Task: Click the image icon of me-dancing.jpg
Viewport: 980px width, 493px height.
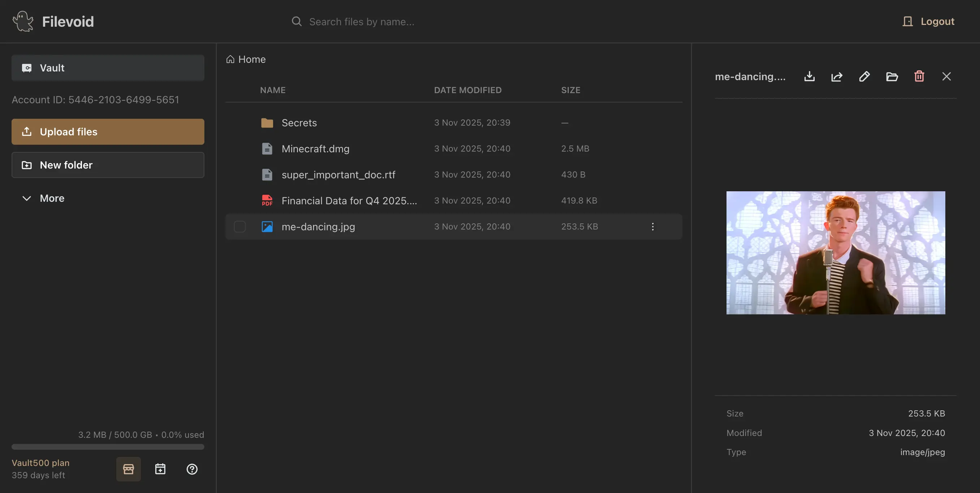Action: point(267,227)
